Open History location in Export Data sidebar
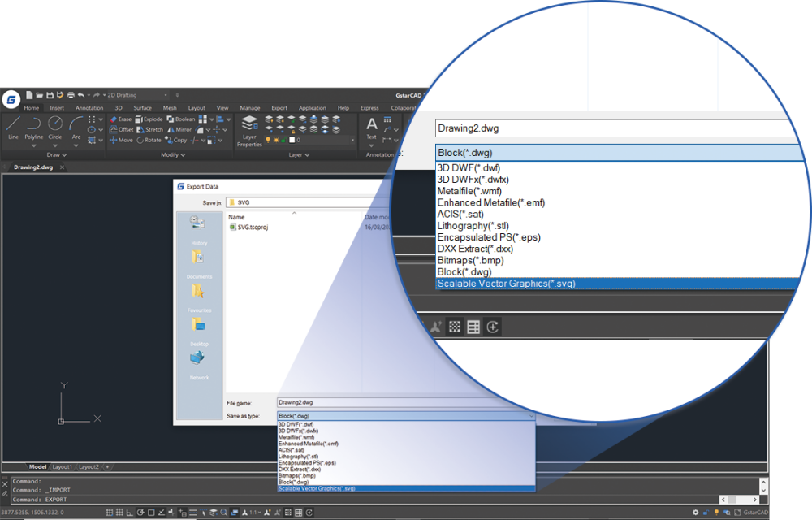The width and height of the screenshot is (812, 520). click(199, 231)
